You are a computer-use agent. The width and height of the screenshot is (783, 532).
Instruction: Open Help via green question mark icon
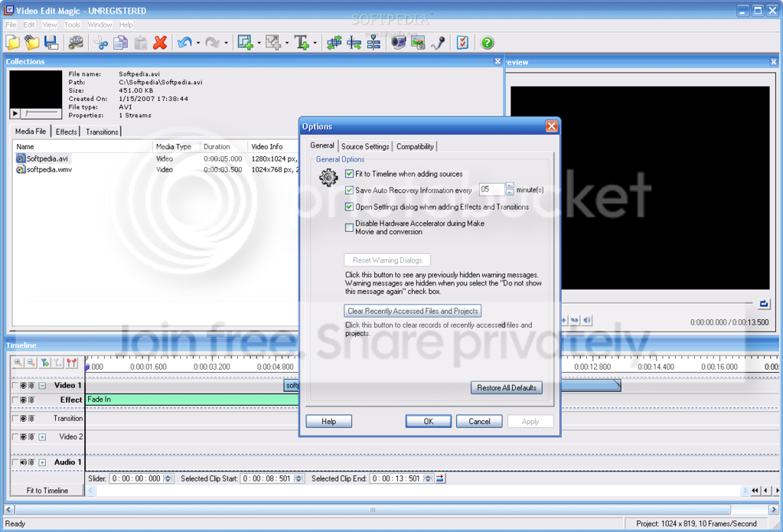(x=488, y=43)
